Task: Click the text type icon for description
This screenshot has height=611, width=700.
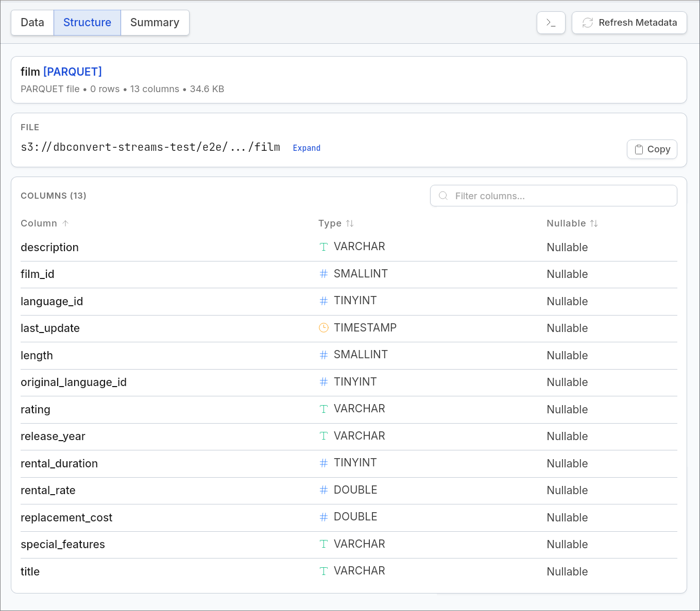Action: (323, 247)
